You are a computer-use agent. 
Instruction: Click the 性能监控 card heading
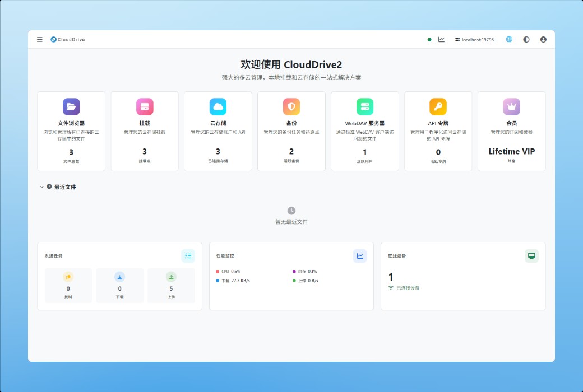(225, 255)
